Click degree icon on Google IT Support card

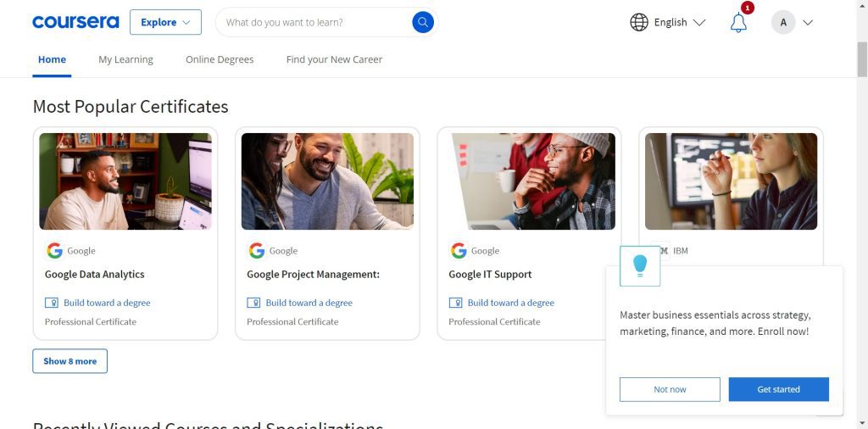click(456, 303)
